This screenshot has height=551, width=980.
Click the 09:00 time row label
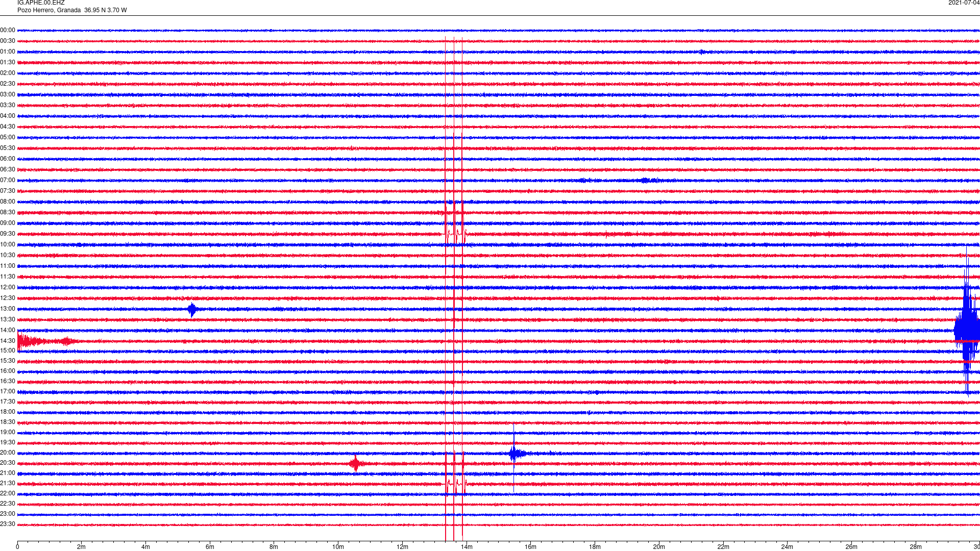coord(8,223)
